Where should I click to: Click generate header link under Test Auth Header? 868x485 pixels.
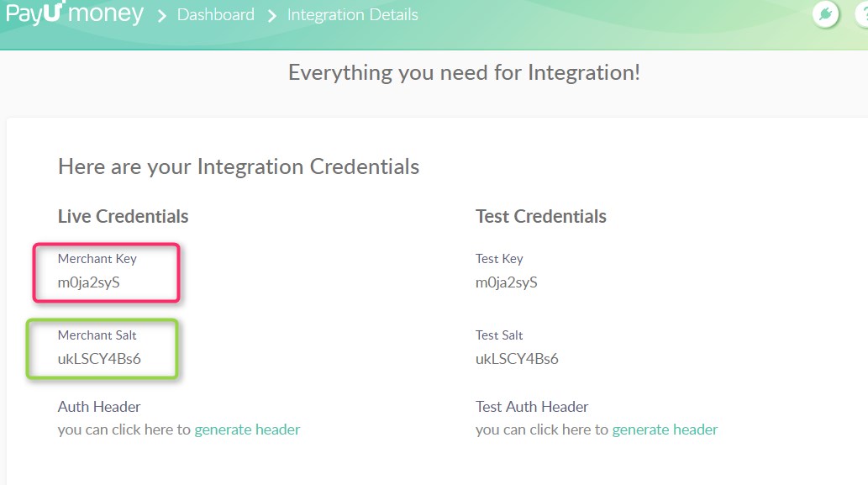(665, 430)
